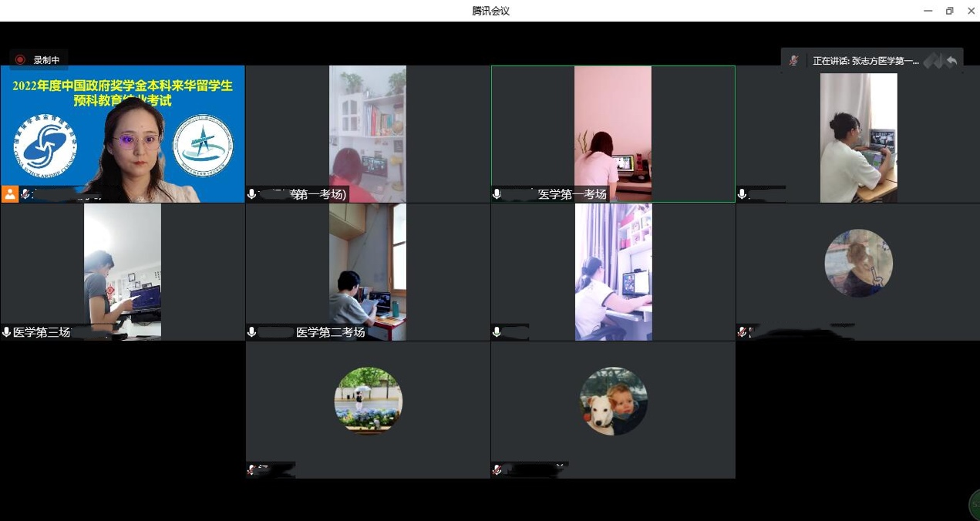The height and width of the screenshot is (521, 980).
Task: Click microphone icon in 医学第二考场 tile
Action: (x=251, y=332)
